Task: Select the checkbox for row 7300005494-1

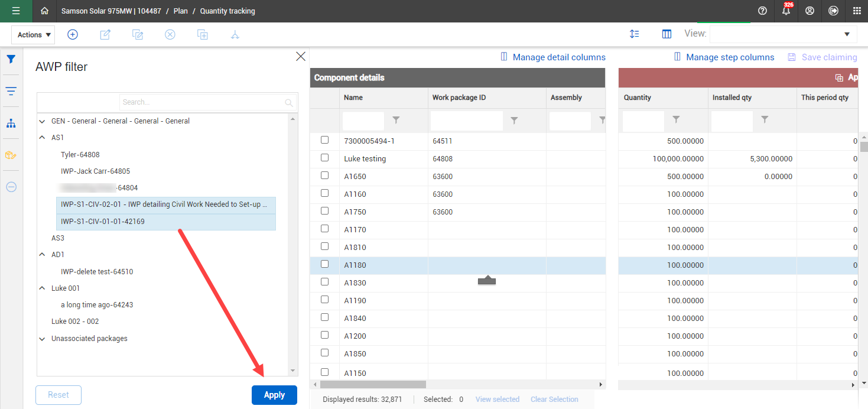Action: (x=324, y=140)
